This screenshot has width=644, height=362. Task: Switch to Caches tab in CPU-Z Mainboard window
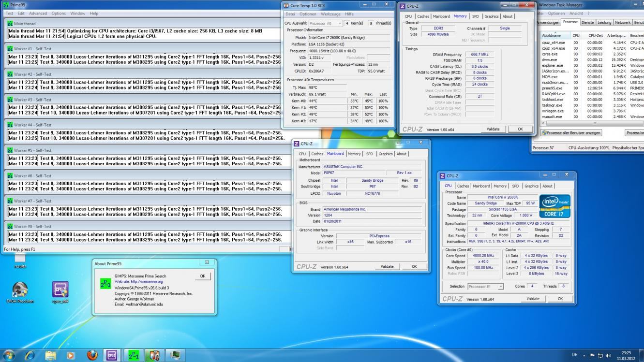point(317,154)
